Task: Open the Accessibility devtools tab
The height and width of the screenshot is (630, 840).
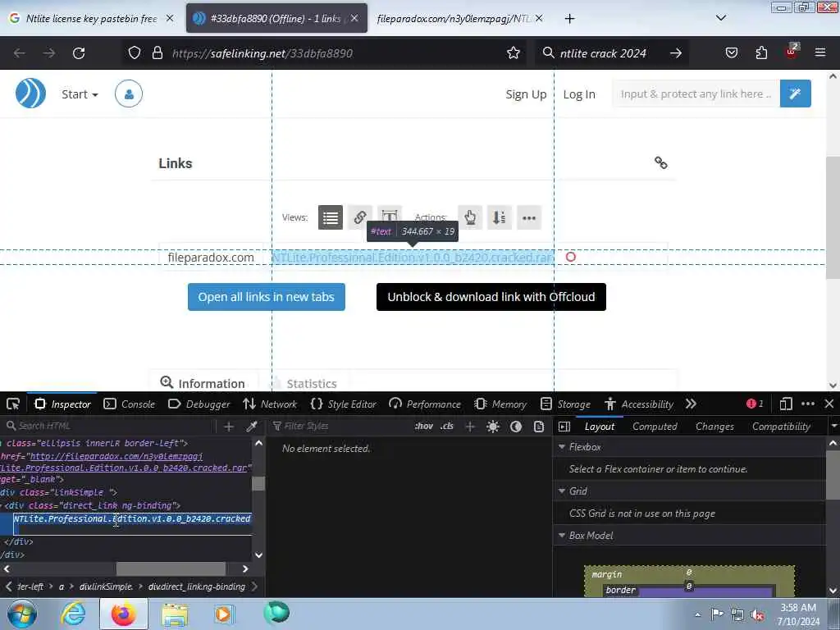Action: pos(638,404)
